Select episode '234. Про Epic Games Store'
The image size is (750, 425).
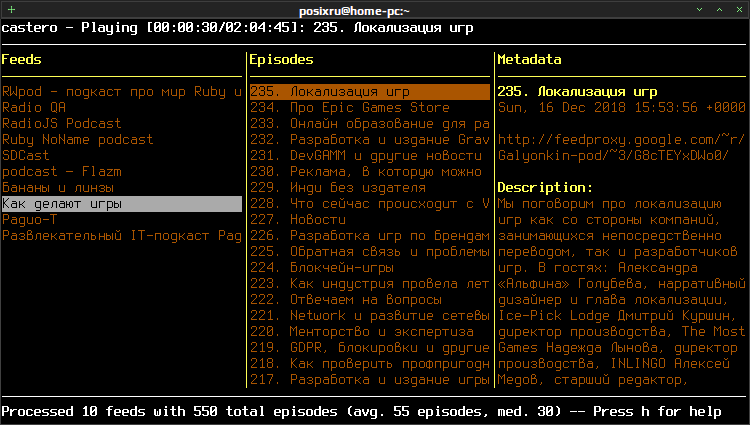click(x=350, y=108)
